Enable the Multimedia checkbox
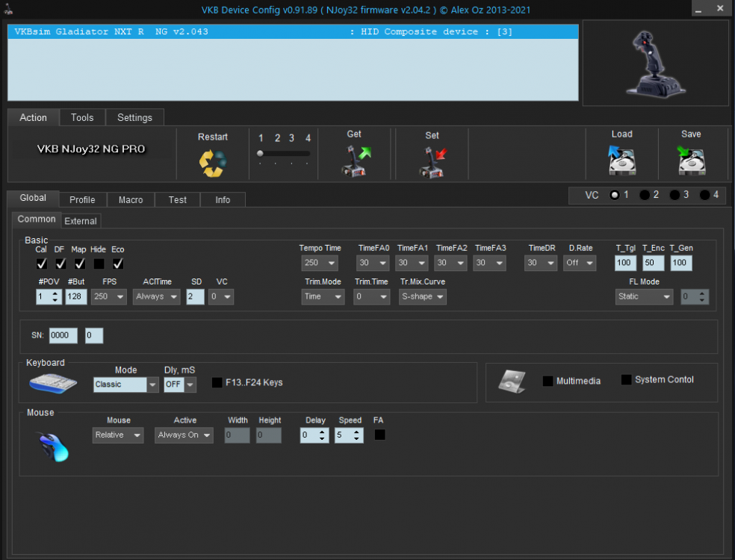 [x=548, y=382]
